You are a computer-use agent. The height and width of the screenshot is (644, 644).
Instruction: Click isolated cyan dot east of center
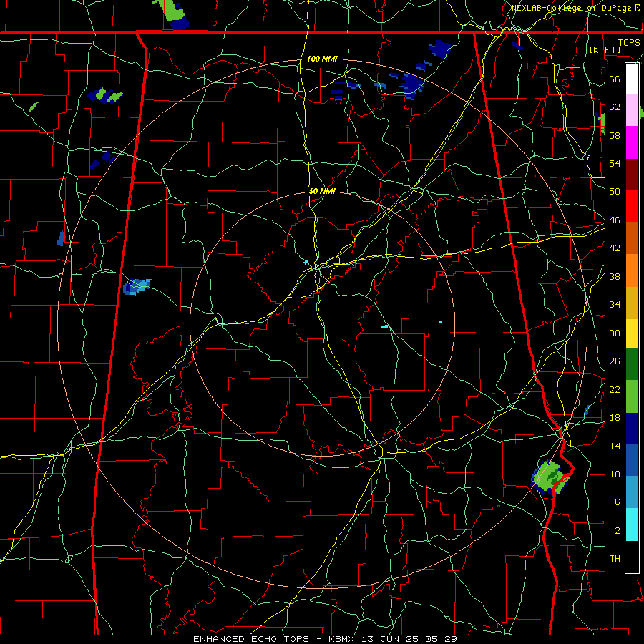click(x=441, y=322)
